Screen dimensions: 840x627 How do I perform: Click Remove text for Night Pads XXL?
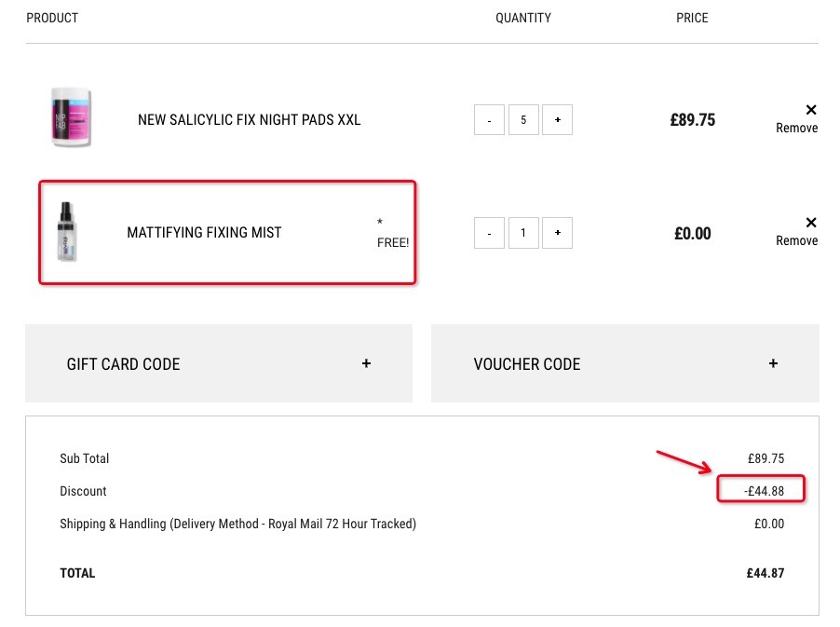(796, 128)
